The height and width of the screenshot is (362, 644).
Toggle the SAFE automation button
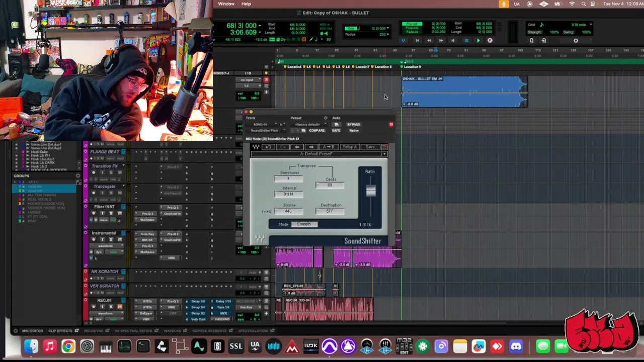[x=336, y=130]
